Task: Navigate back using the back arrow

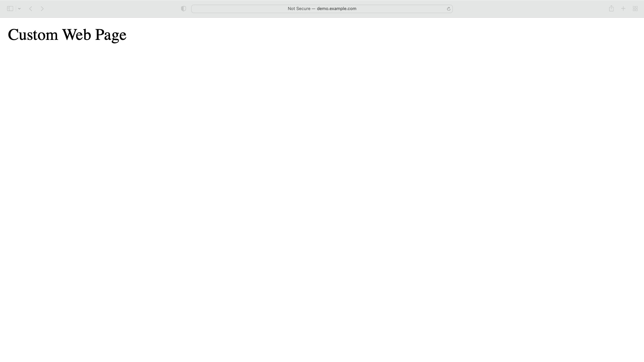Action: pyautogui.click(x=31, y=8)
